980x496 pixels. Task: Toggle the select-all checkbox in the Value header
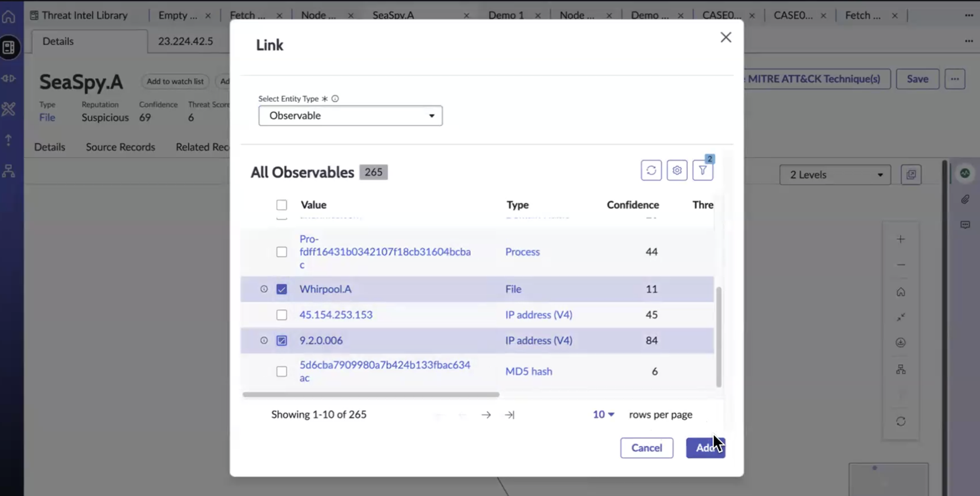(x=282, y=205)
